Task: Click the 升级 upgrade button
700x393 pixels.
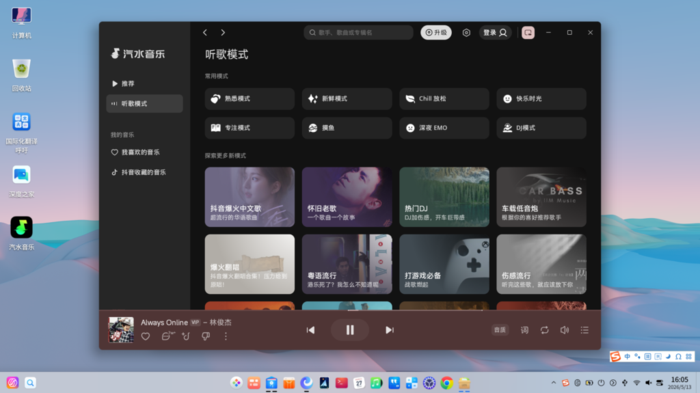Action: [436, 33]
